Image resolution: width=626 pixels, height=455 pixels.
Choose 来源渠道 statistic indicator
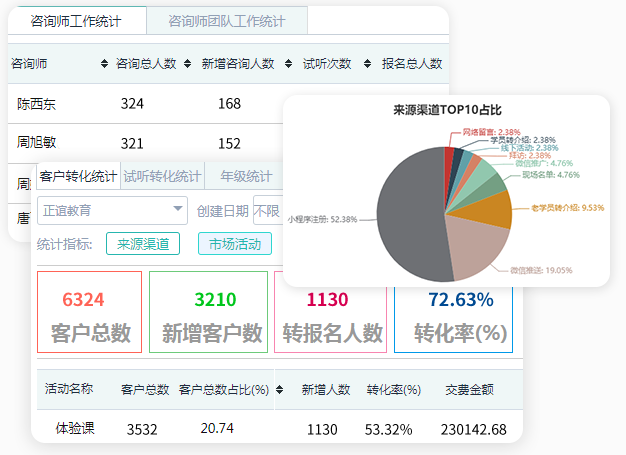pyautogui.click(x=143, y=243)
